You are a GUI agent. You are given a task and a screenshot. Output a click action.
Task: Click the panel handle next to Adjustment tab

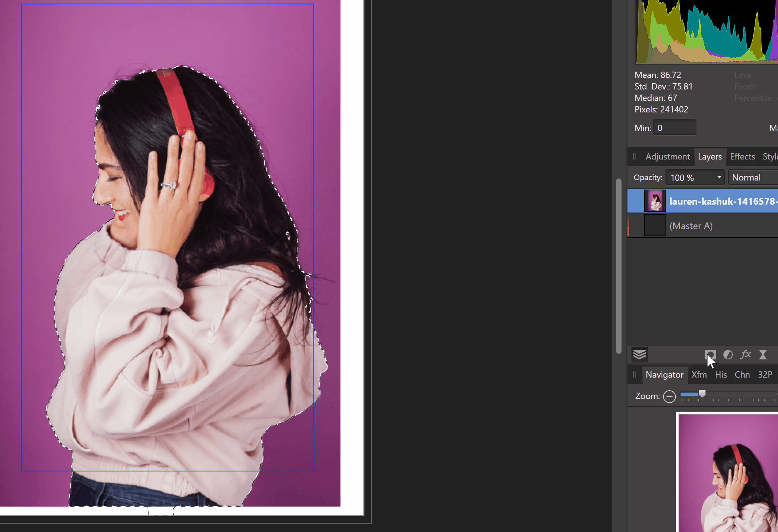point(635,156)
